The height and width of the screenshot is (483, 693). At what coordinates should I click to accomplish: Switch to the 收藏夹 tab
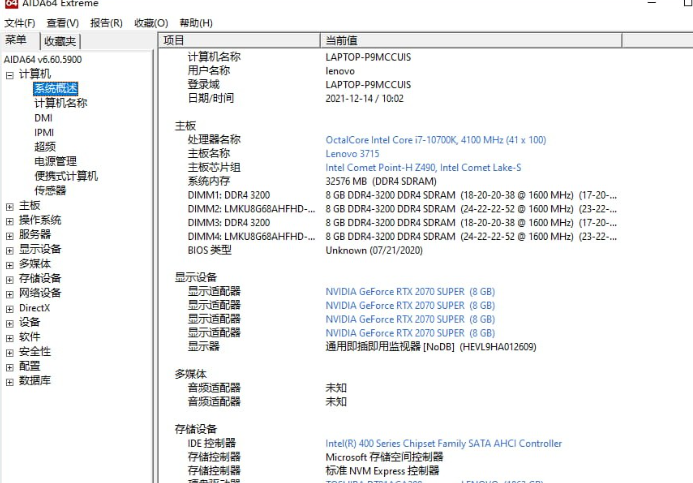60,41
